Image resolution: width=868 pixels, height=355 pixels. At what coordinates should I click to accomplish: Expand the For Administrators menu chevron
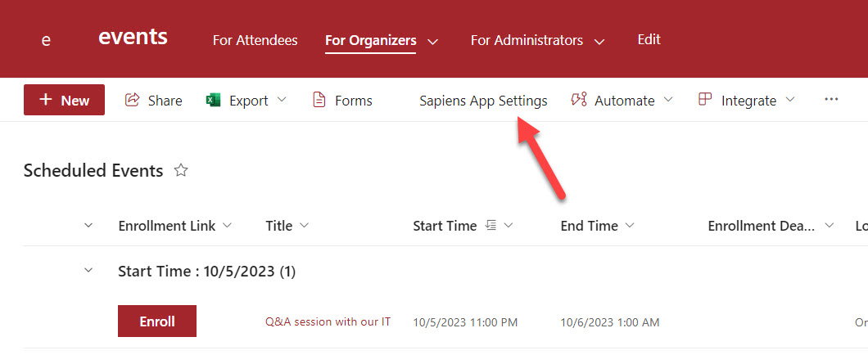[x=599, y=41]
